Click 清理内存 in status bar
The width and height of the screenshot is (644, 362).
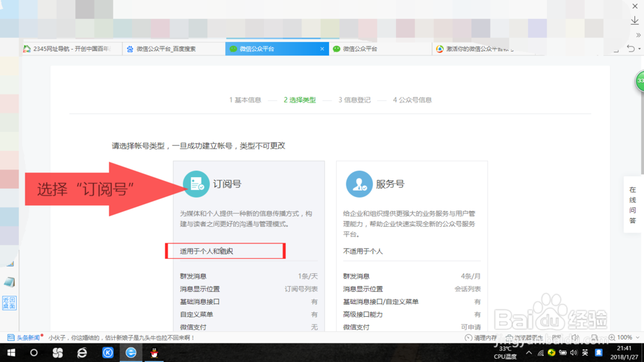[481, 338]
